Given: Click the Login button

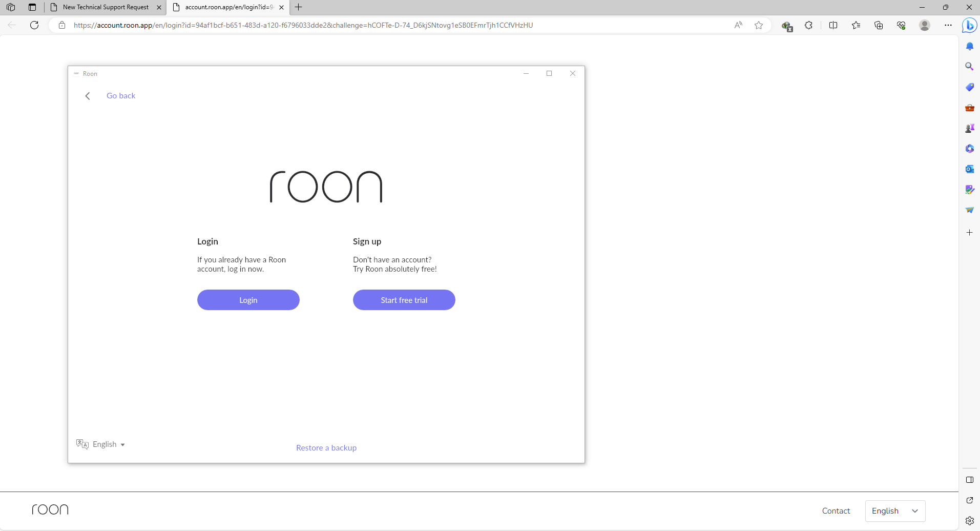Looking at the screenshot, I should [248, 300].
